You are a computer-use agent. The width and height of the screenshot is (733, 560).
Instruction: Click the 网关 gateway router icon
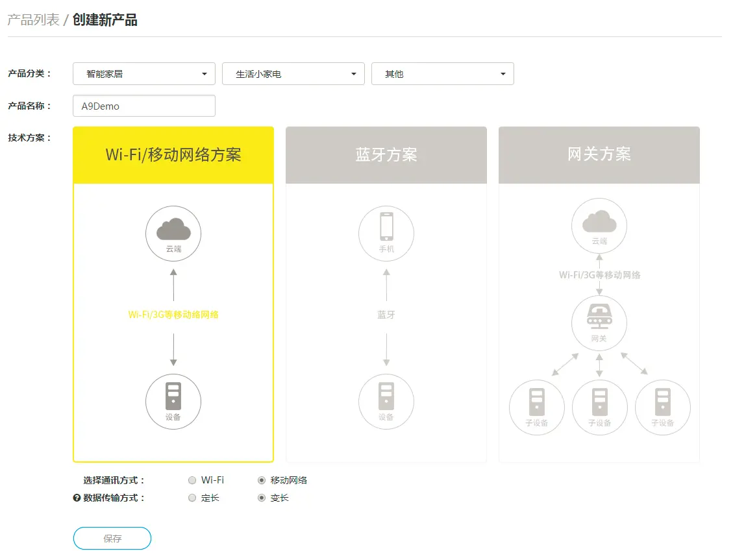tap(599, 323)
